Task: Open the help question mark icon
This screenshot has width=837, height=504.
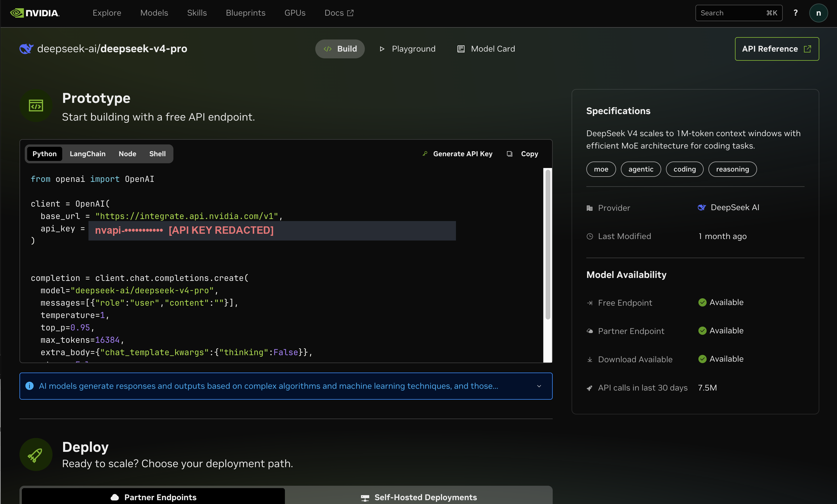Action: coord(795,13)
